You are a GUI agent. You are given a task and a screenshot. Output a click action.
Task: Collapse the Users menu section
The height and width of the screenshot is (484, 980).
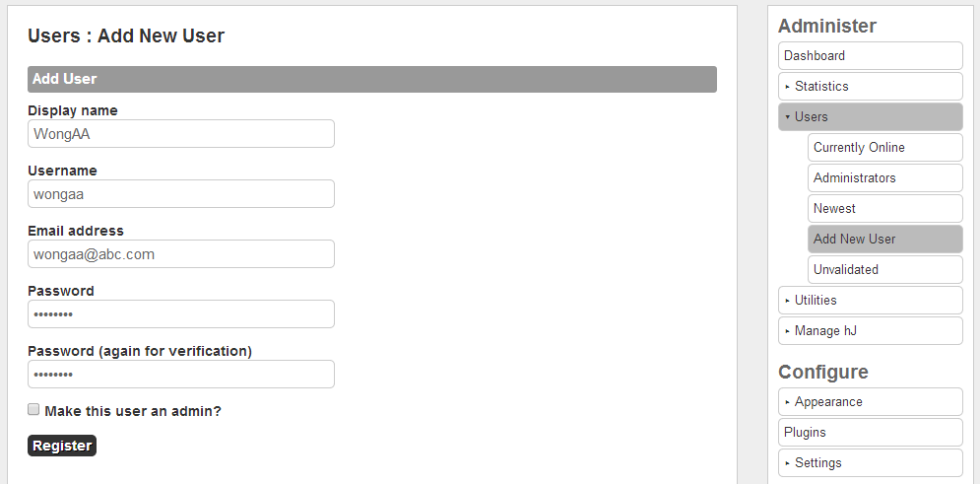pos(788,117)
